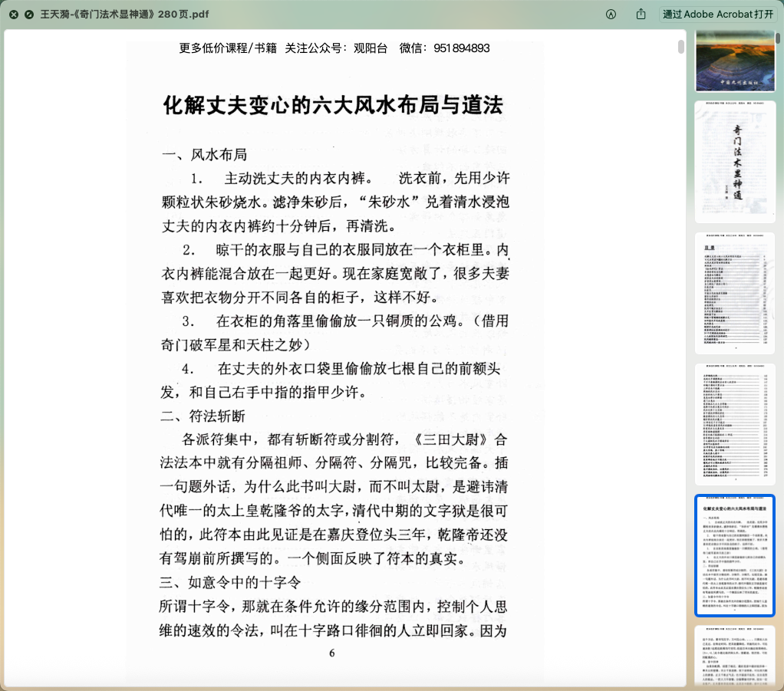Click the heading 化解丈夫变心的六大风水布局与道法
The height and width of the screenshot is (691, 784).
pyautogui.click(x=333, y=106)
